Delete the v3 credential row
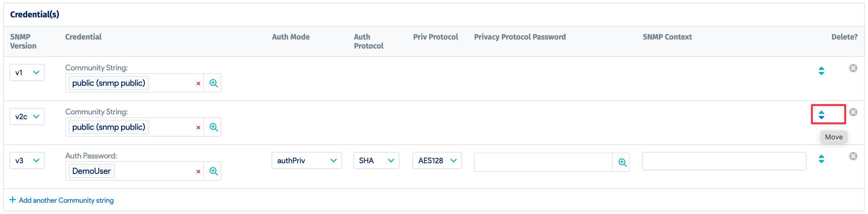 (x=853, y=156)
